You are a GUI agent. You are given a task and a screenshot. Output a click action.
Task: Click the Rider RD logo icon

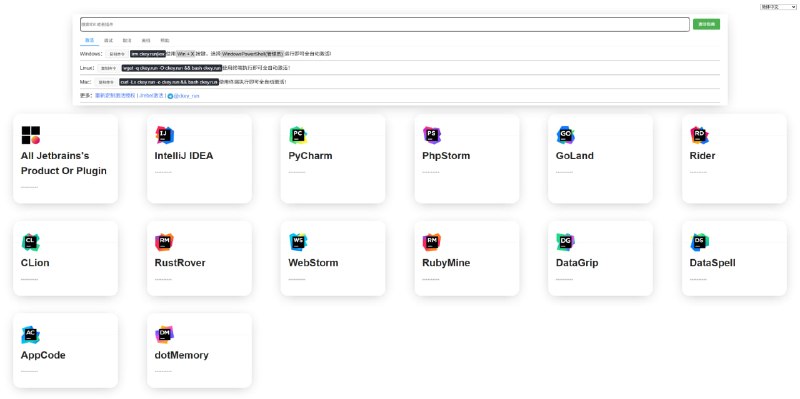(699, 135)
